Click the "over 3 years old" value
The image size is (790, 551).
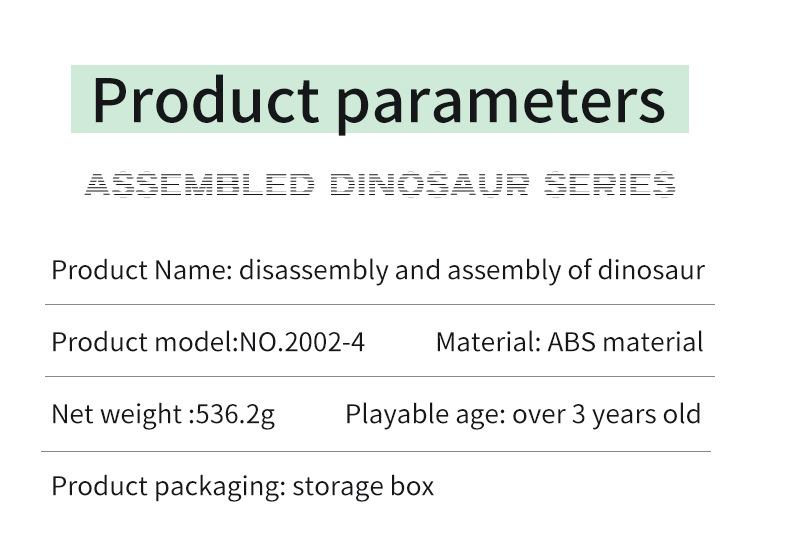[x=606, y=414]
